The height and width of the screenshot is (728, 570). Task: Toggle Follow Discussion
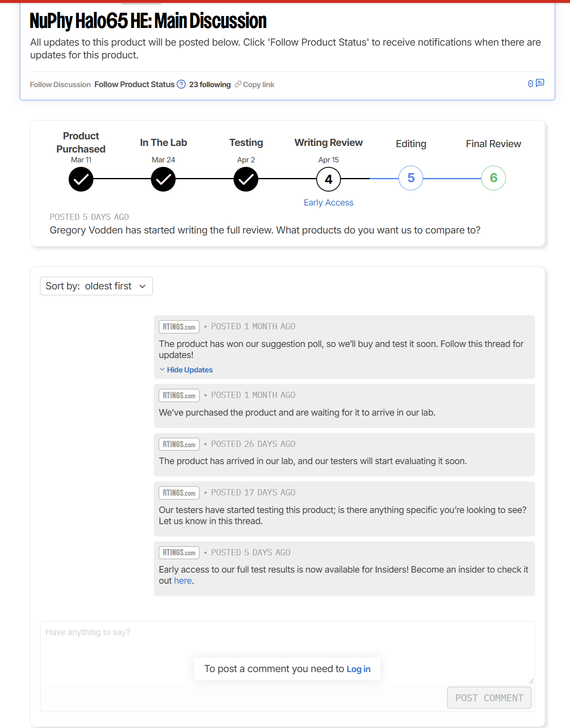[x=60, y=84]
